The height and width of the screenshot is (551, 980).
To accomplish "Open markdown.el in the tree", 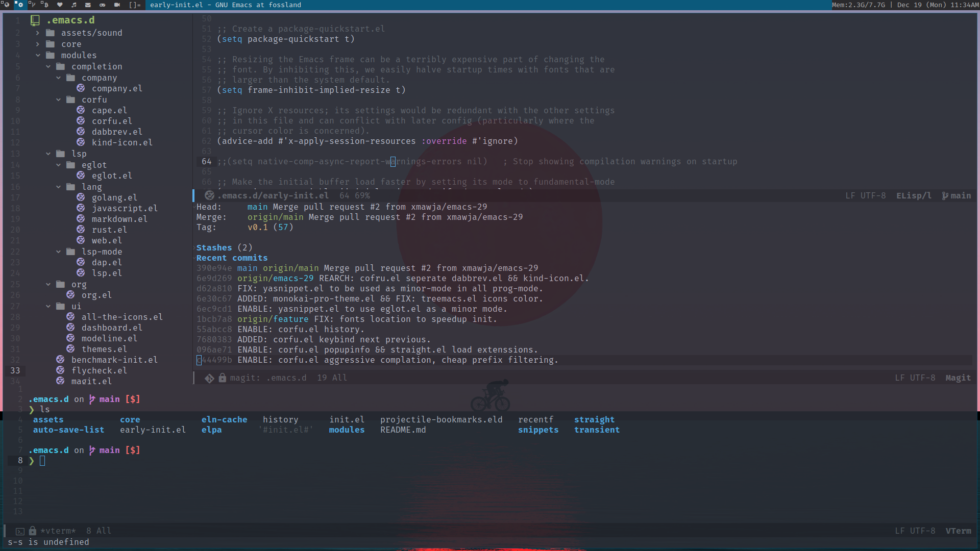I will point(119,219).
